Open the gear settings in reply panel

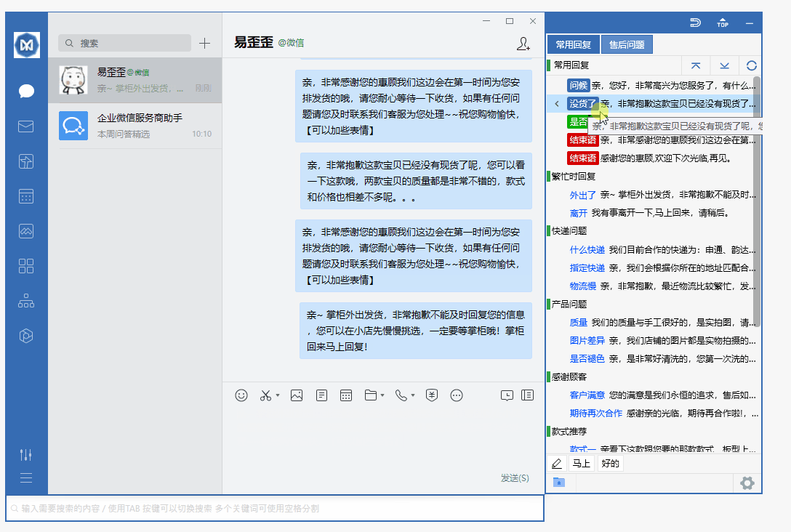point(747,483)
